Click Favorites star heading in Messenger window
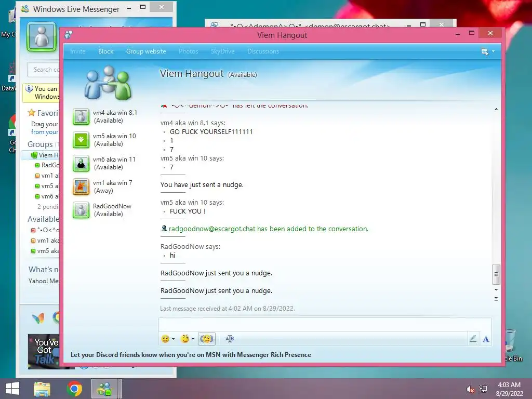Viewport: 532px width, 399px height. pyautogui.click(x=44, y=113)
